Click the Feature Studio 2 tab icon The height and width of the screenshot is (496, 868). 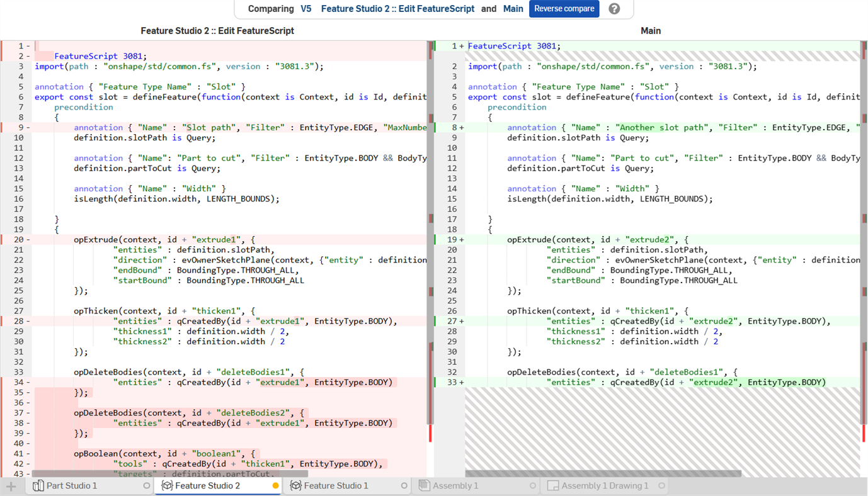tap(167, 486)
